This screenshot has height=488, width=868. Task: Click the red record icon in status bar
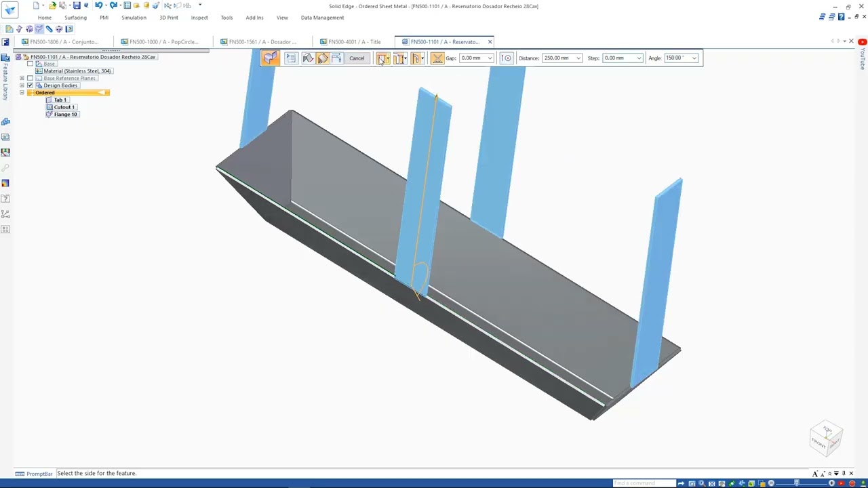tap(852, 483)
